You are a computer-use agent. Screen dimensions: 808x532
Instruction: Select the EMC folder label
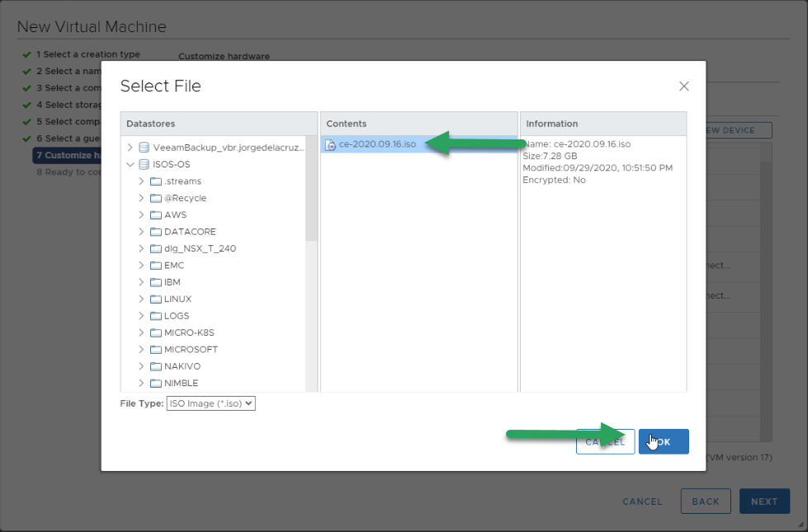tap(173, 266)
